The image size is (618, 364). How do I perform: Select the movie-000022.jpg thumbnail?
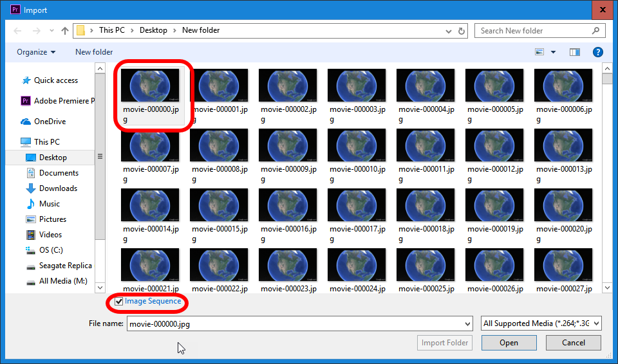(x=219, y=265)
